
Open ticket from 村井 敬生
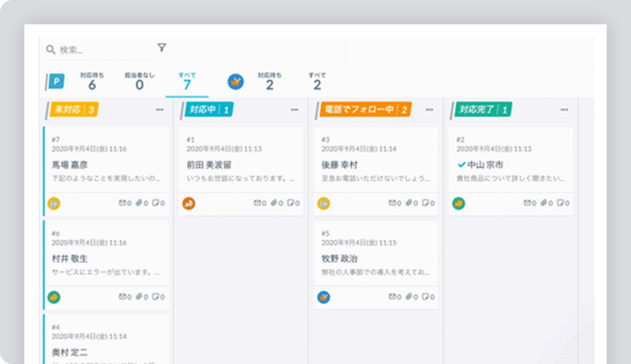pyautogui.click(x=106, y=259)
